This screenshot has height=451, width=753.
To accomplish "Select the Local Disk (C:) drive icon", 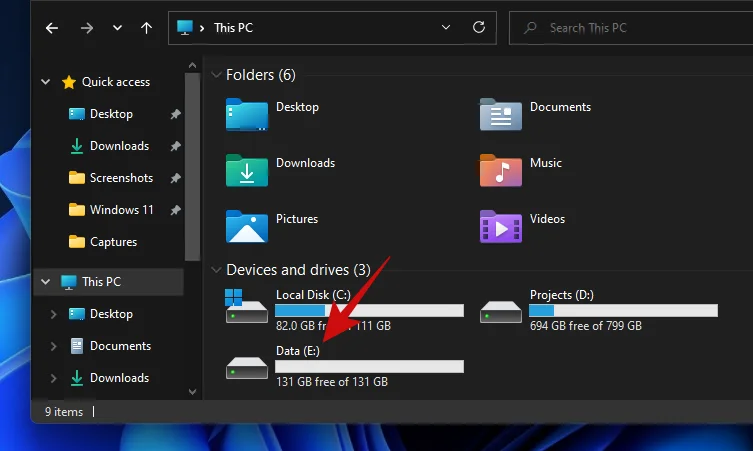I will click(x=247, y=306).
